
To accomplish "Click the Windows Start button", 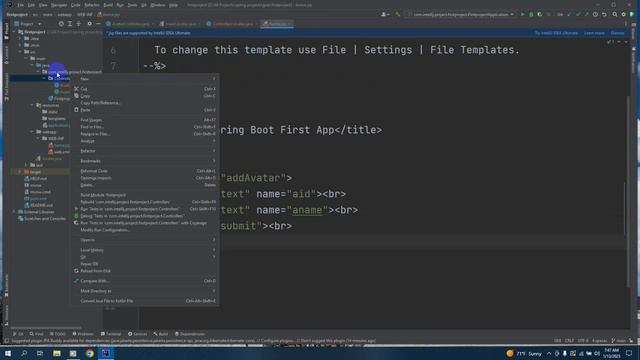I will [x=8, y=353].
